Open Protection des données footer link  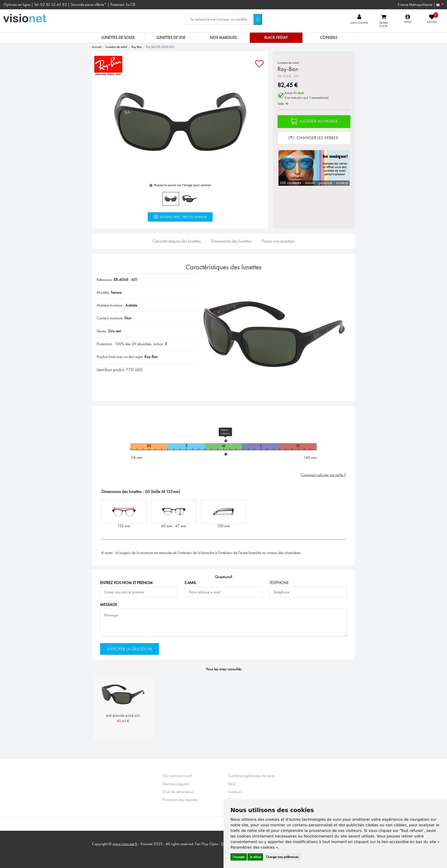point(180,800)
